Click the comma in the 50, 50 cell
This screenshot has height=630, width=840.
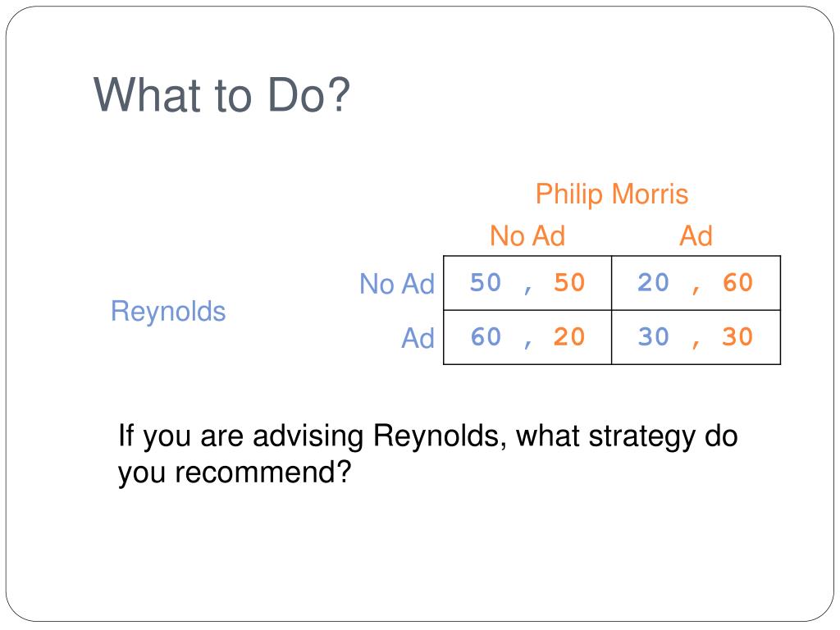coord(527,290)
